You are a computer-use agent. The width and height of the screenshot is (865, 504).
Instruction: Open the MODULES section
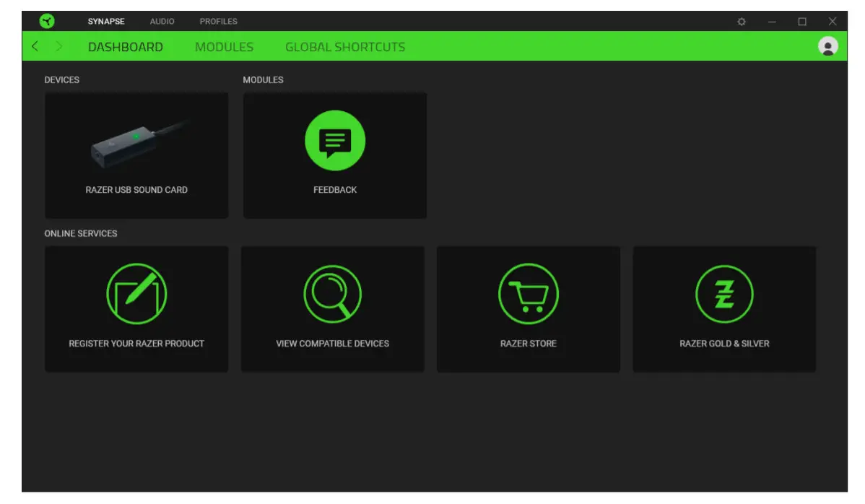point(224,46)
